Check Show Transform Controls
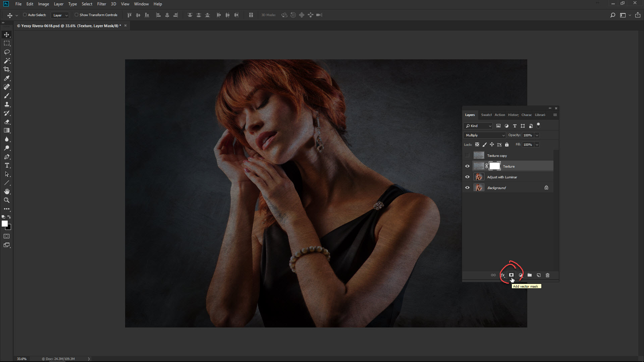 [76, 15]
